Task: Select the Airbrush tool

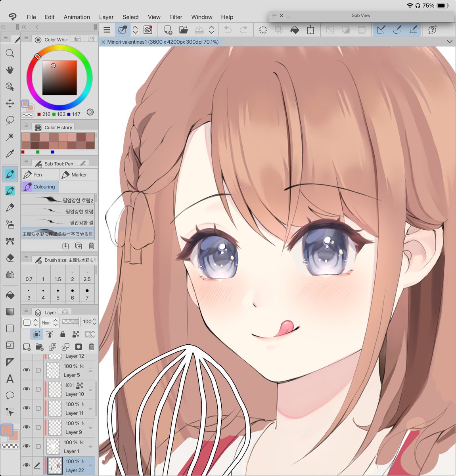Action: click(x=10, y=224)
